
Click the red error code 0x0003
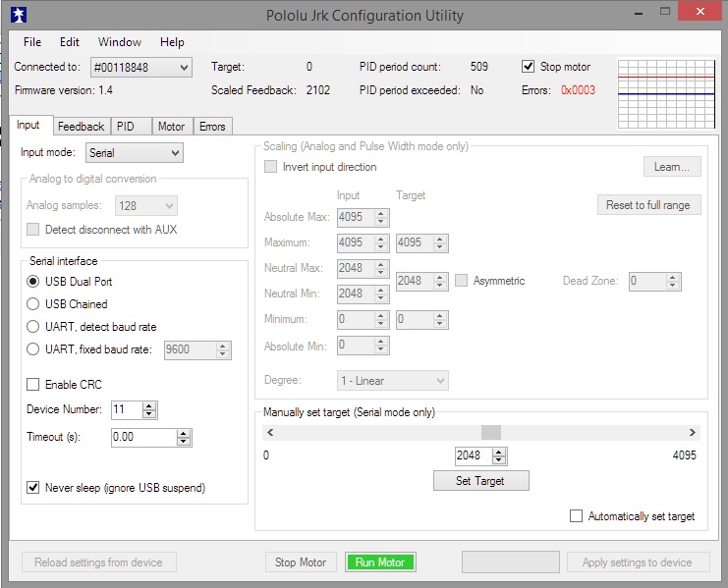click(x=578, y=90)
